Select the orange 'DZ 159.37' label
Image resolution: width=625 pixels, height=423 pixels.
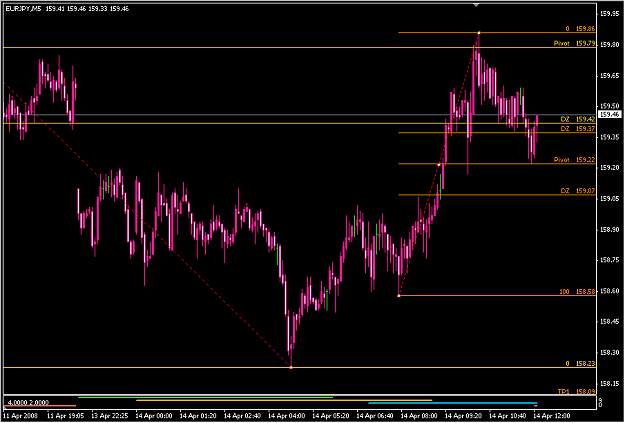point(578,128)
